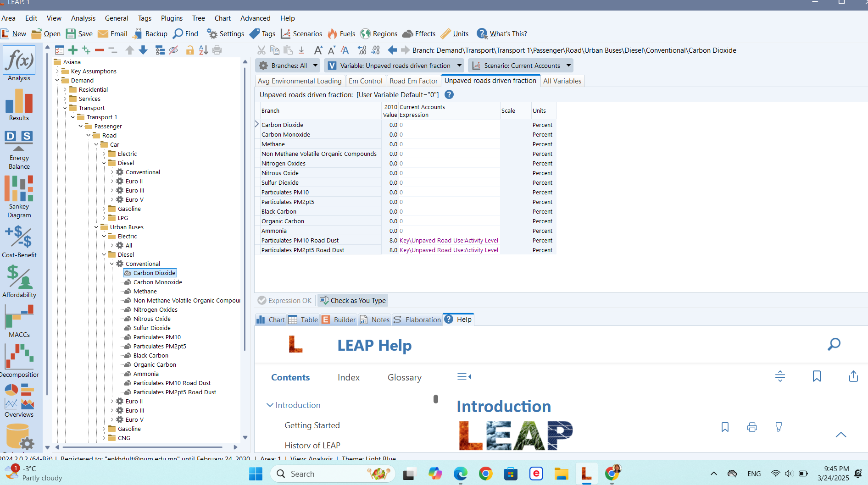The image size is (868, 485).
Task: Collapse the Demand folder
Action: tap(58, 80)
